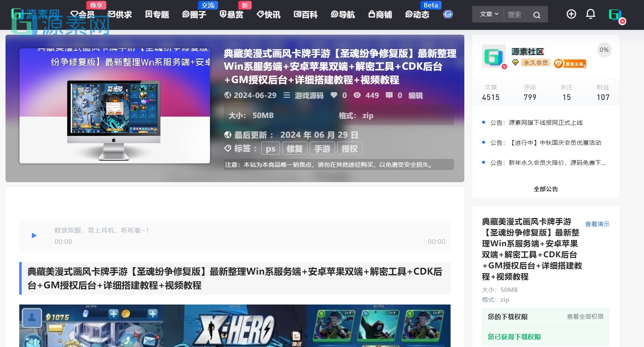644x347 pixels.
Task: Open the 会员 membership menu item
Action: 82,15
